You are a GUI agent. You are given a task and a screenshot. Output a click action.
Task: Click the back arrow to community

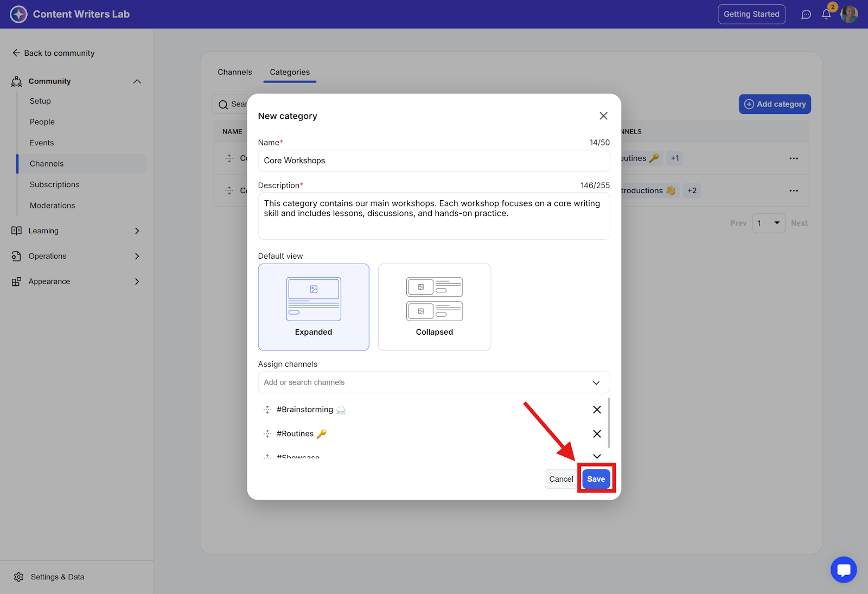tap(16, 53)
